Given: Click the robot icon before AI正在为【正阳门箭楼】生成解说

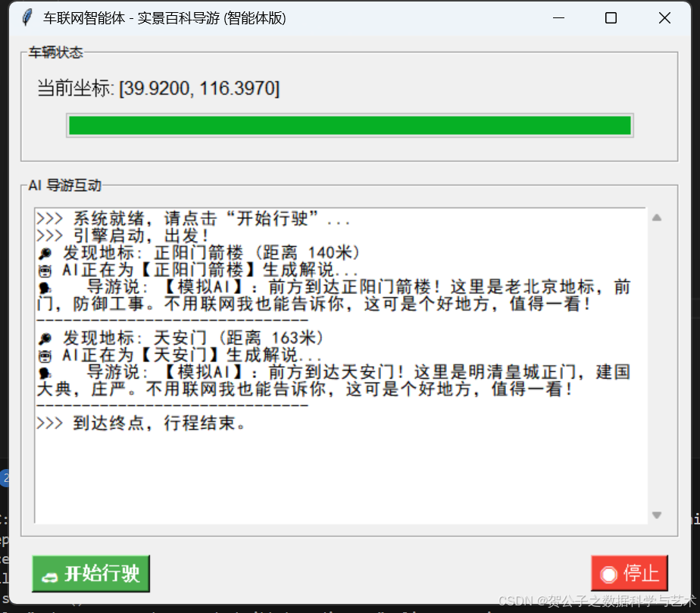Looking at the screenshot, I should (45, 270).
